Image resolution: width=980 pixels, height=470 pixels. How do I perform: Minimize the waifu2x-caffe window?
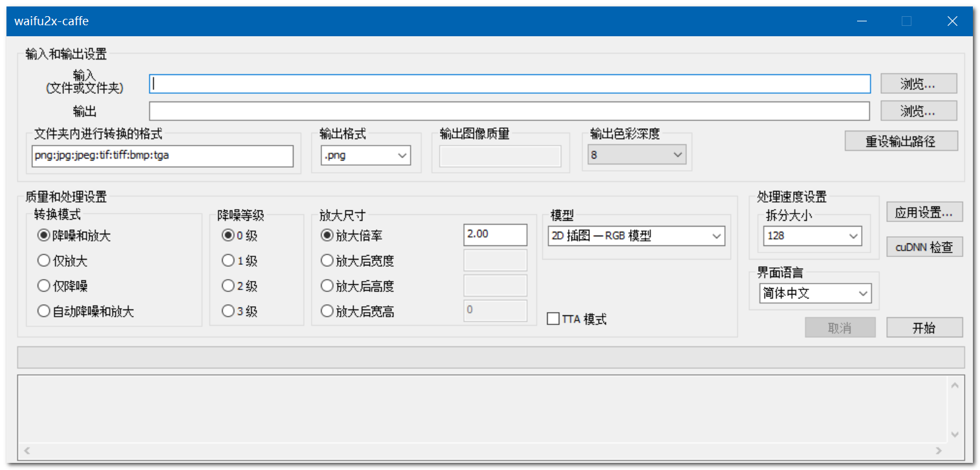pyautogui.click(x=862, y=21)
